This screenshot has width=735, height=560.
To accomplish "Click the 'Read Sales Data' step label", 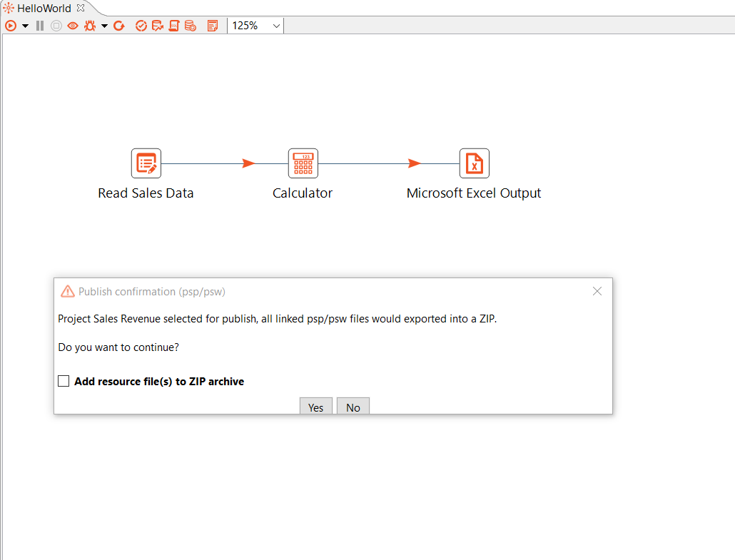I will pyautogui.click(x=146, y=193).
